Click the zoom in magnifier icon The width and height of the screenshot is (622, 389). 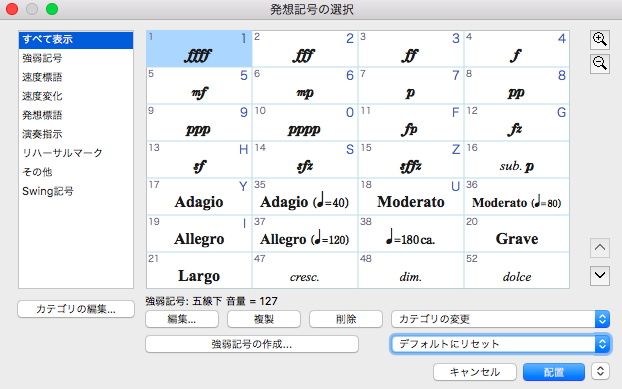(600, 40)
